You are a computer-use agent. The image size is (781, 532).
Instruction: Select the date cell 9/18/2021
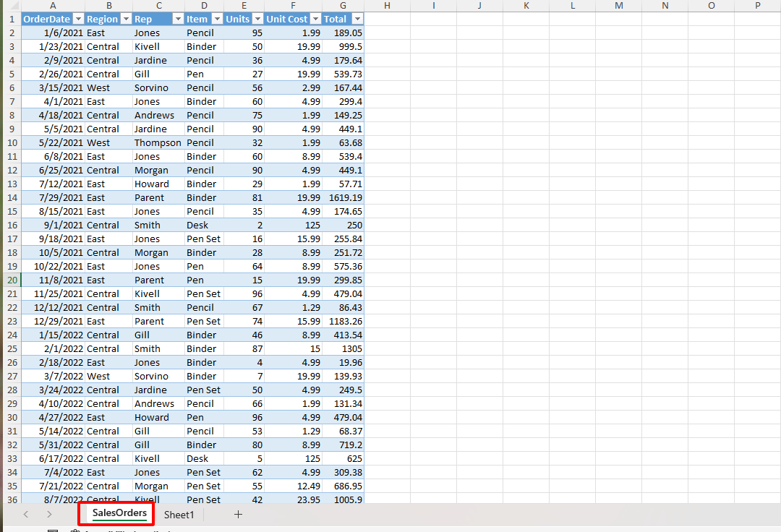[53, 239]
